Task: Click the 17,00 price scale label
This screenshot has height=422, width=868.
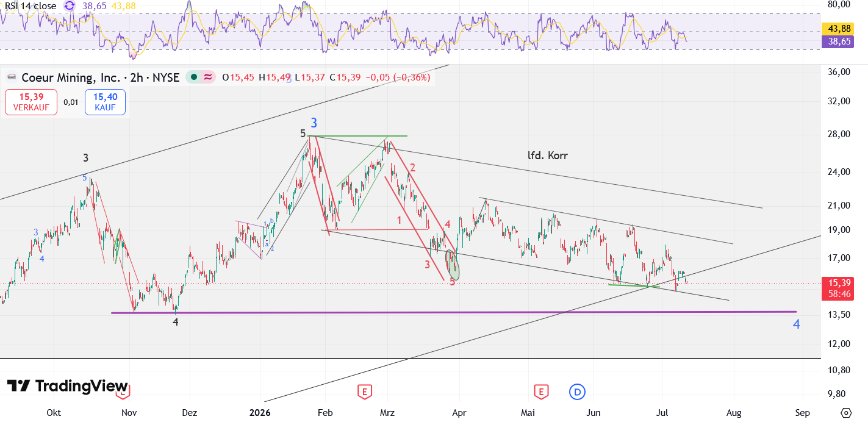Action: (839, 258)
